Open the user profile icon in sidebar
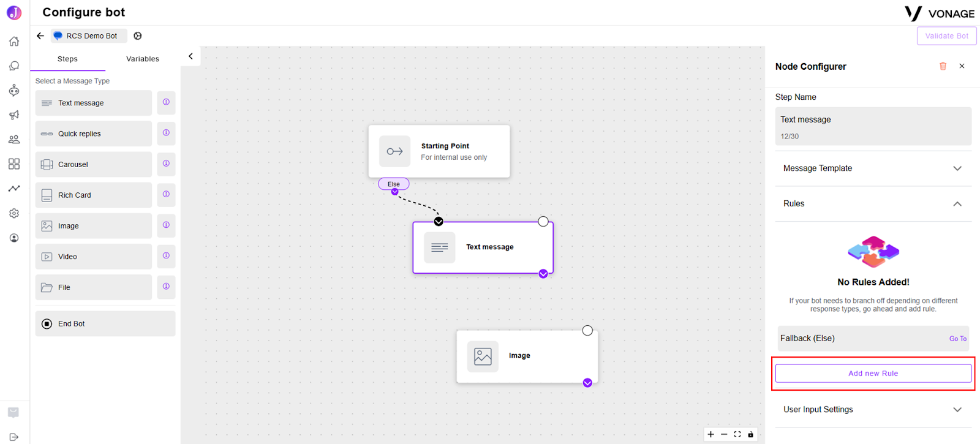980x444 pixels. [14, 238]
